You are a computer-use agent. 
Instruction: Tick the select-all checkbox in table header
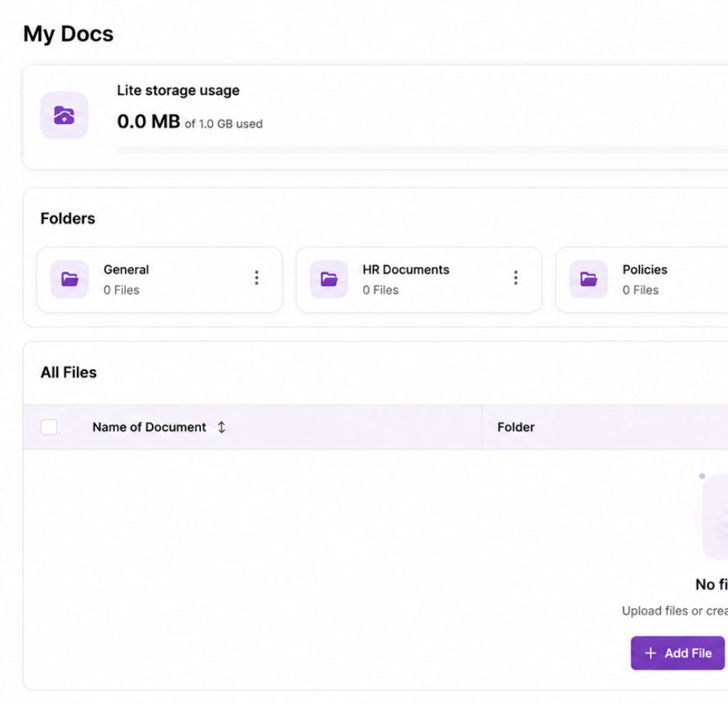(49, 427)
